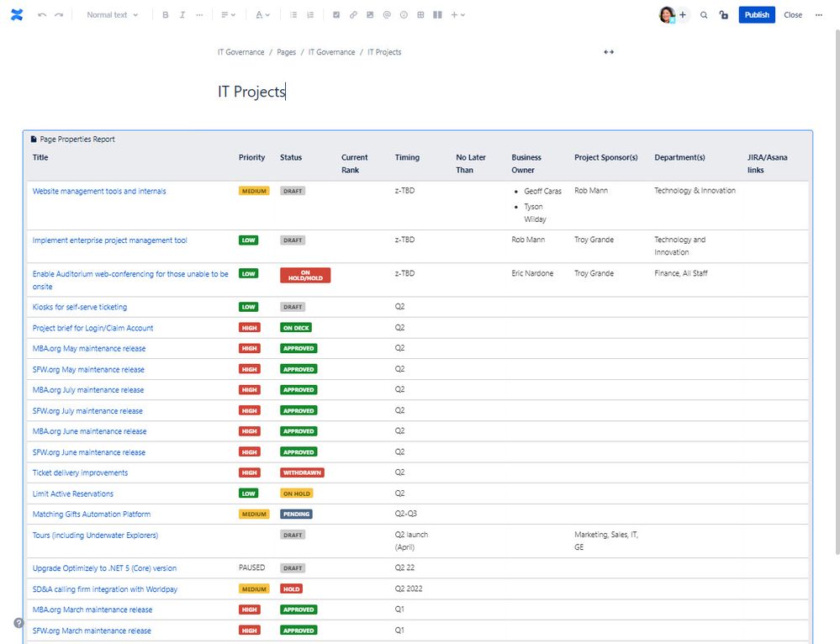Open SD&A calling firm integration link
This screenshot has height=644, width=840.
point(105,589)
